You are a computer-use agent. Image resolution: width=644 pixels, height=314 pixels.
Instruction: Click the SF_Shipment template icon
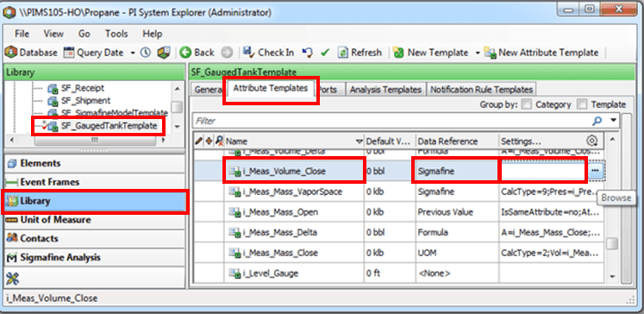click(x=53, y=101)
